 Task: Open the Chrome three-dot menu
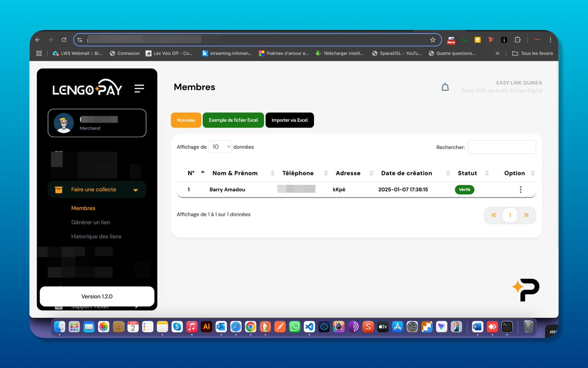tap(551, 40)
